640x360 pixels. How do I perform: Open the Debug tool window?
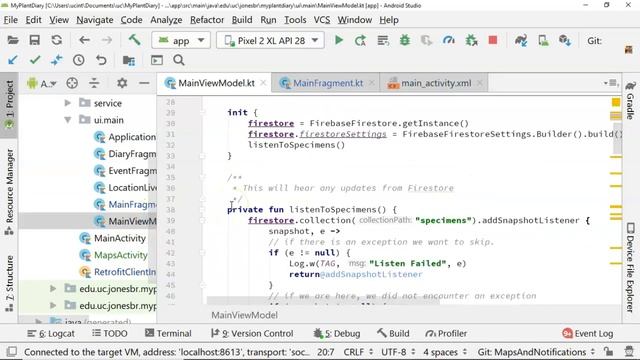coord(337,333)
